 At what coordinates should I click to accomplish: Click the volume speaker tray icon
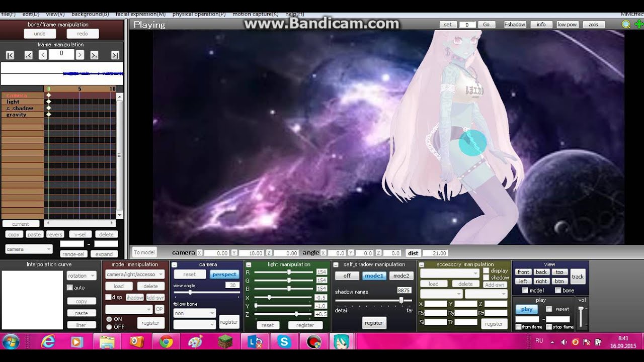[x=564, y=342]
